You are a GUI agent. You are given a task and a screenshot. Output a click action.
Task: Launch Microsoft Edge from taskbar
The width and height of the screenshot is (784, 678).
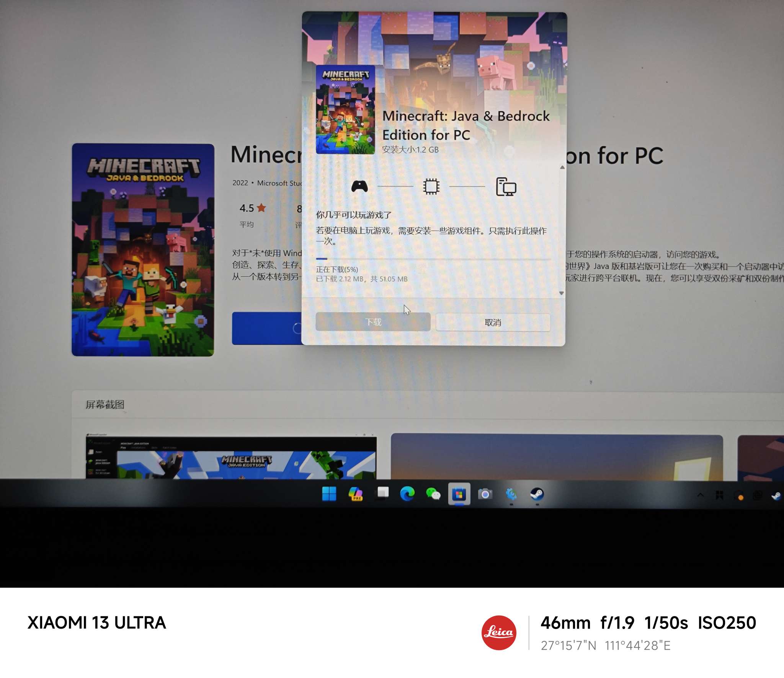tap(407, 494)
